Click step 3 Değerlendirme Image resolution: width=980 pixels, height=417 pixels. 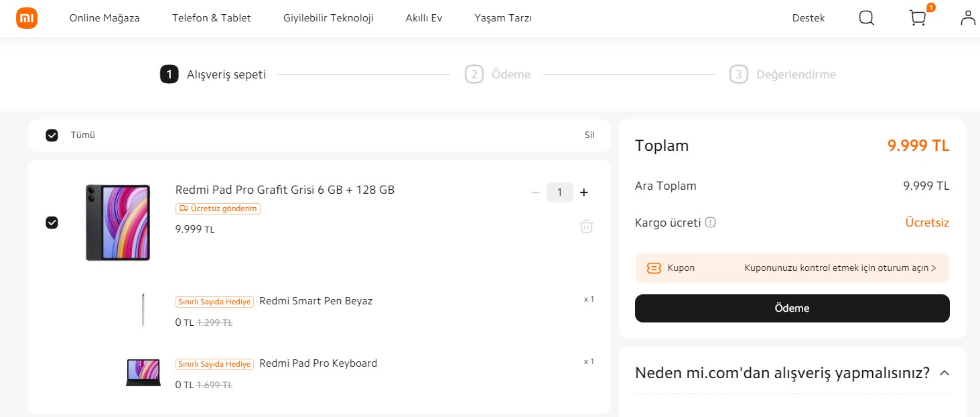coord(782,74)
